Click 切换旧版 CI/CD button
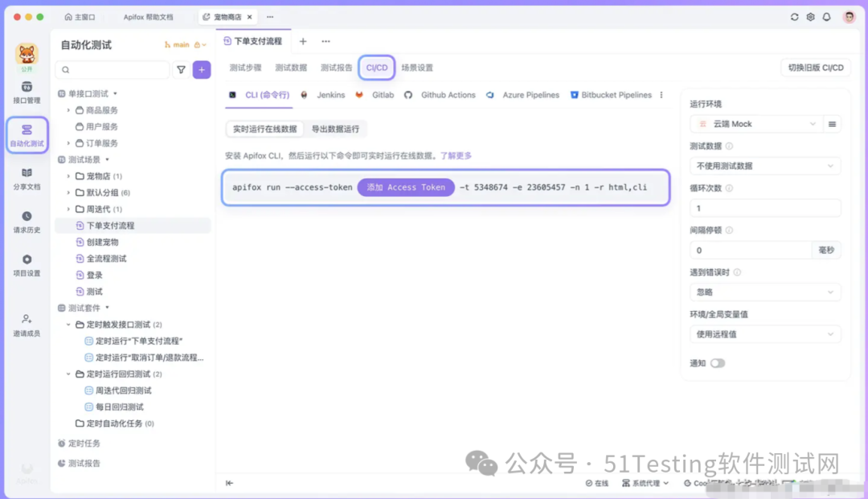 coord(816,67)
